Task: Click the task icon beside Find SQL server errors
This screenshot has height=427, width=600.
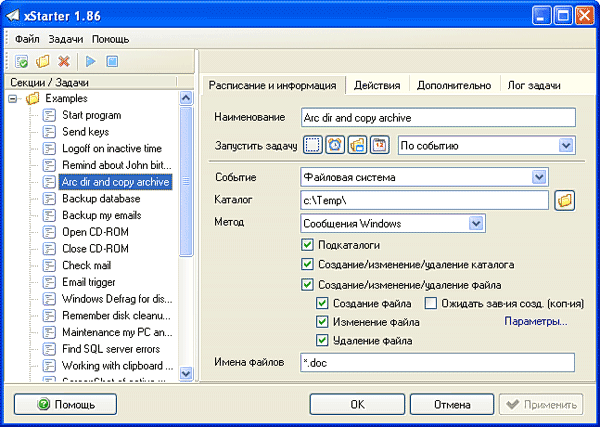Action: click(x=49, y=349)
